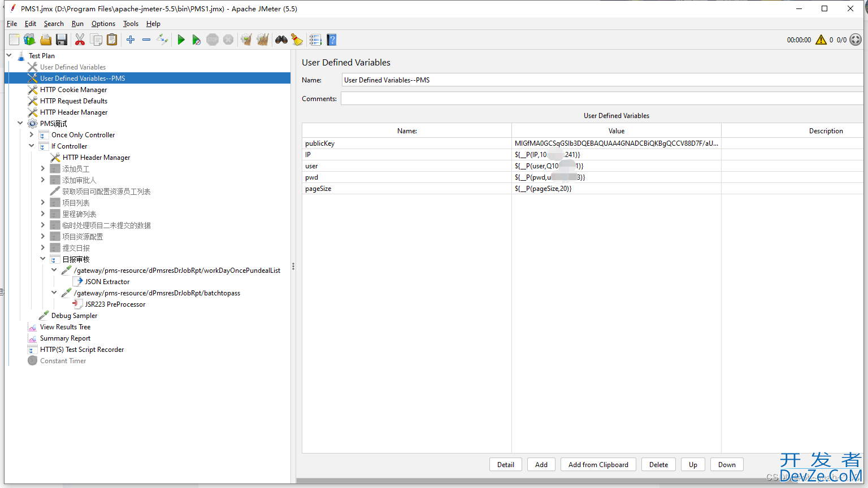Expand the 添加员工 node

click(43, 168)
